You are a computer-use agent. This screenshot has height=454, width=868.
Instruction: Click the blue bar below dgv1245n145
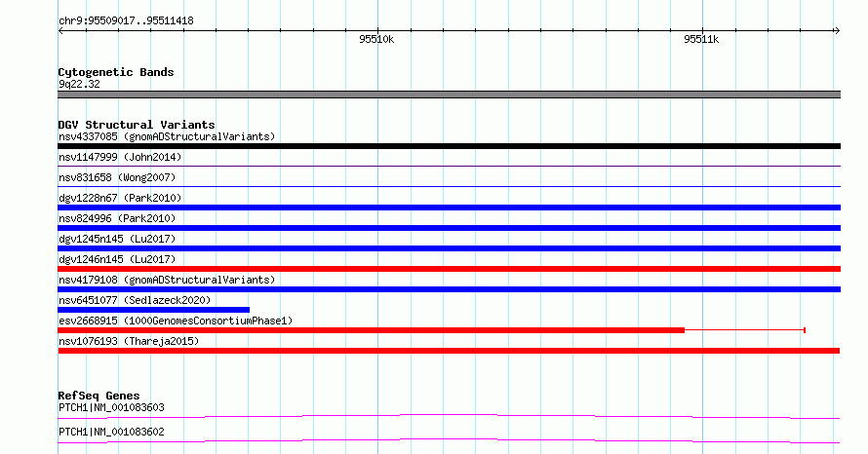(449, 248)
